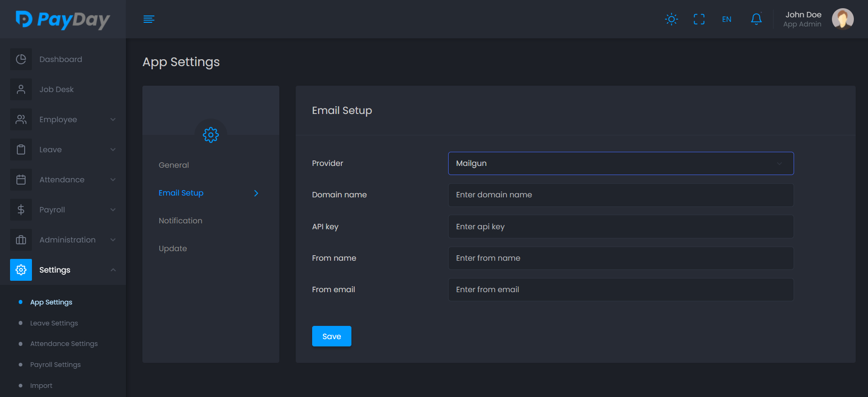
Task: Switch to the Notification settings tab
Action: pyautogui.click(x=180, y=221)
